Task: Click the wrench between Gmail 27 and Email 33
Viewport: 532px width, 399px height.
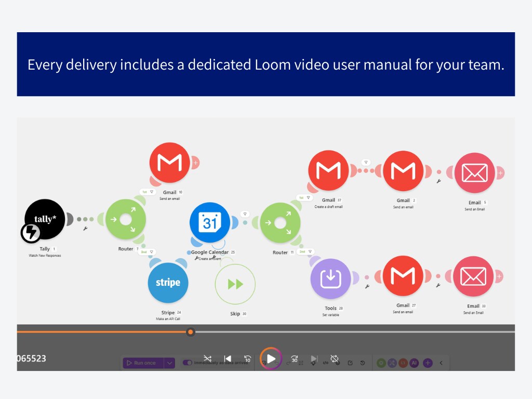Action: coord(438,286)
